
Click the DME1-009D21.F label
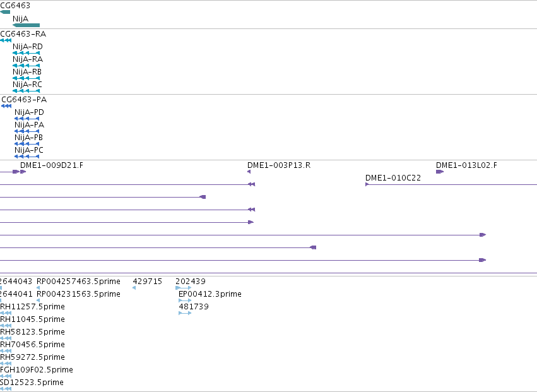coord(52,165)
